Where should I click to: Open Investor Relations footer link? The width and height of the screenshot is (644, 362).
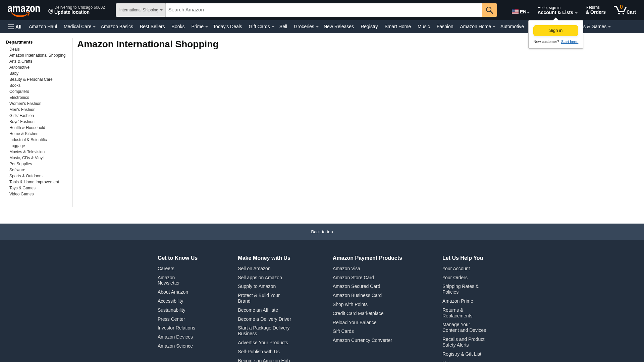[176, 328]
